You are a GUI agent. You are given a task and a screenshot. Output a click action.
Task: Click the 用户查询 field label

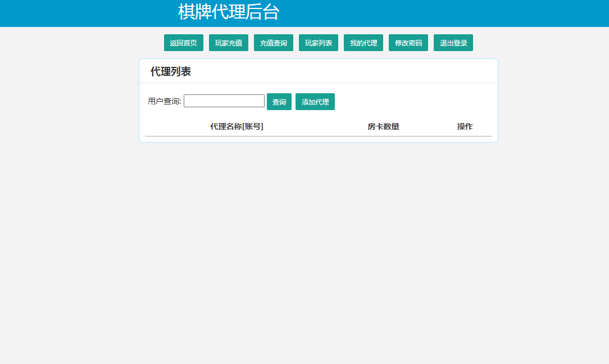tap(163, 101)
